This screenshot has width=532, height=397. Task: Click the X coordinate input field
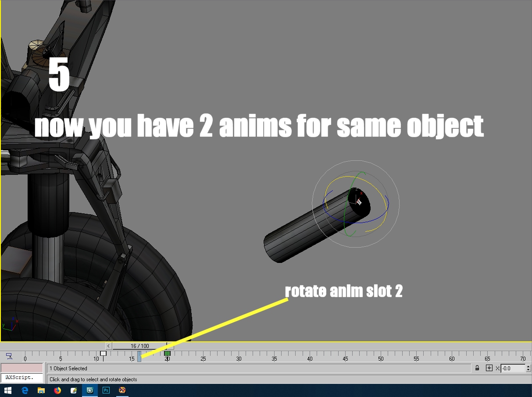point(513,368)
